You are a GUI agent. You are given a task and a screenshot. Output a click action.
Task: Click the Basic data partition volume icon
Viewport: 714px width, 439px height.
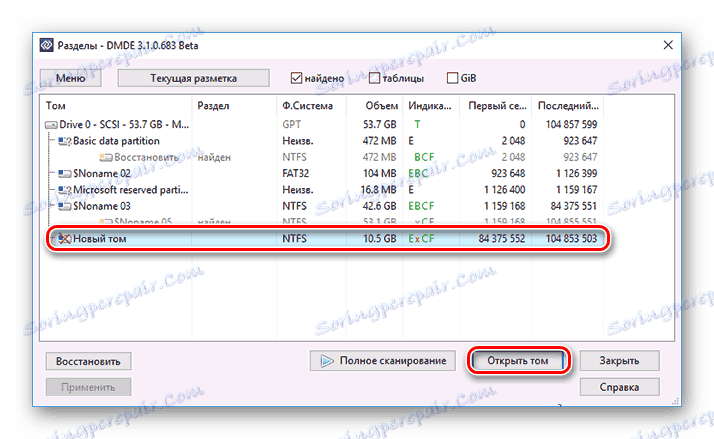64,141
